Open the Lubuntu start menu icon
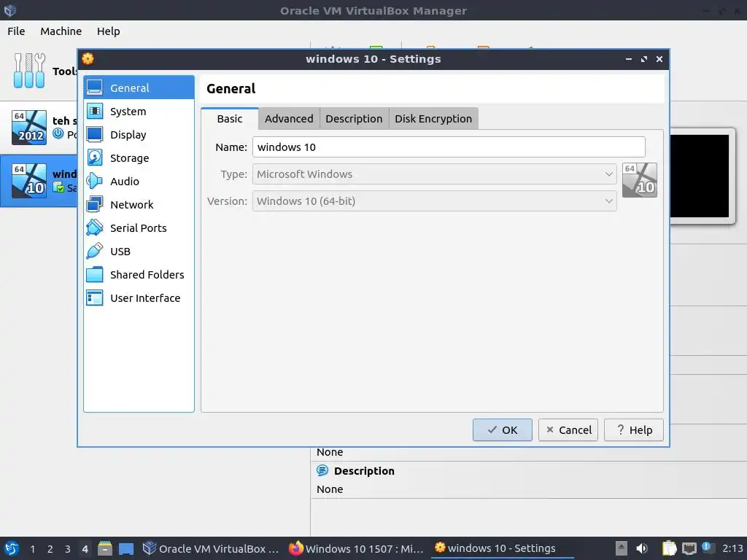The image size is (747, 560). pyautogui.click(x=12, y=548)
